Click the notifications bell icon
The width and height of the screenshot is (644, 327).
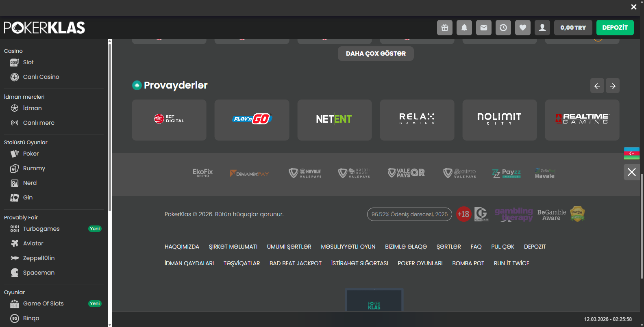point(464,28)
